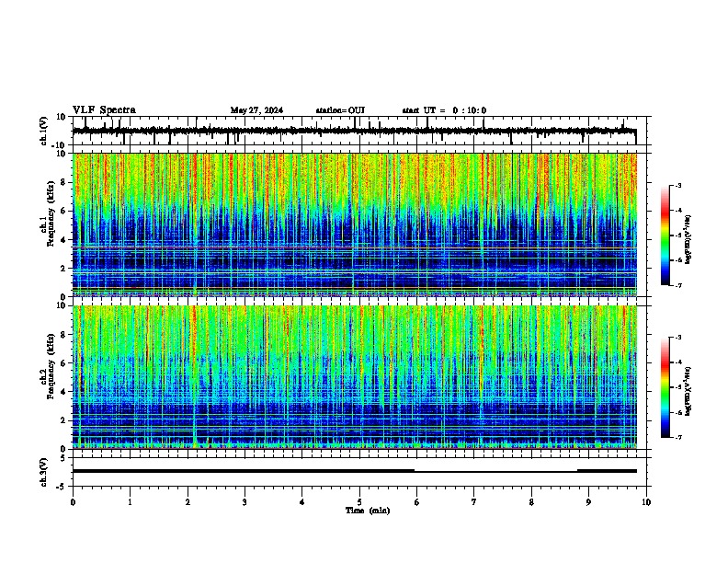Click the 'ch.1(V)' waveform axis label
Screen dimensions: 728x563
pos(44,131)
